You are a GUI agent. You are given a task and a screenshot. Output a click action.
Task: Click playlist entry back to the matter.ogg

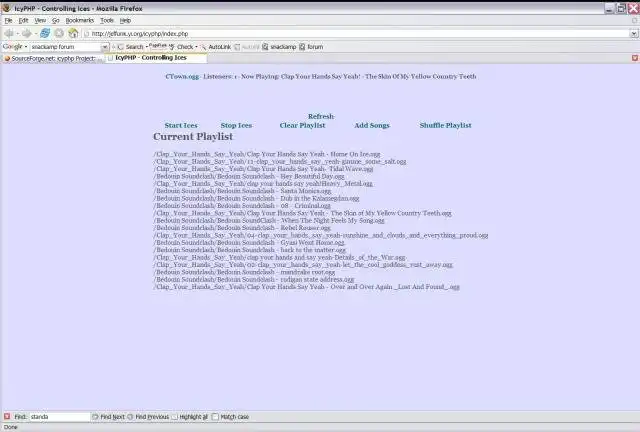pos(250,250)
